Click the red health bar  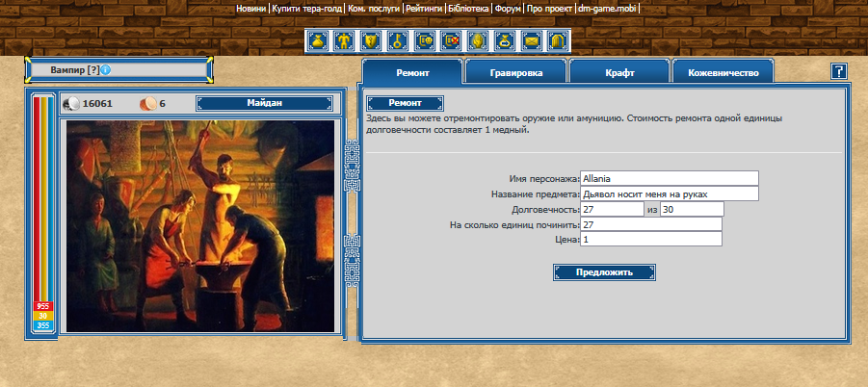pyautogui.click(x=37, y=199)
